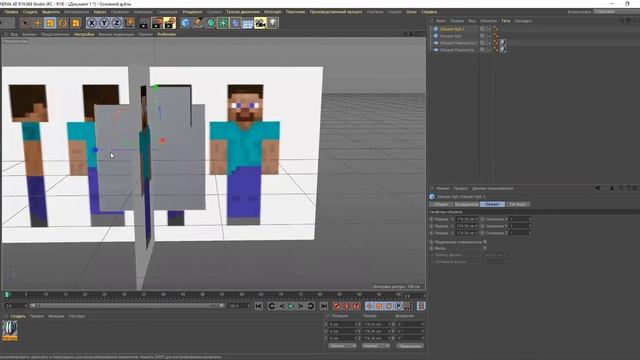The height and width of the screenshot is (360, 640).
Task: Open the last attributes tab beside Объект
Action: click(518, 204)
